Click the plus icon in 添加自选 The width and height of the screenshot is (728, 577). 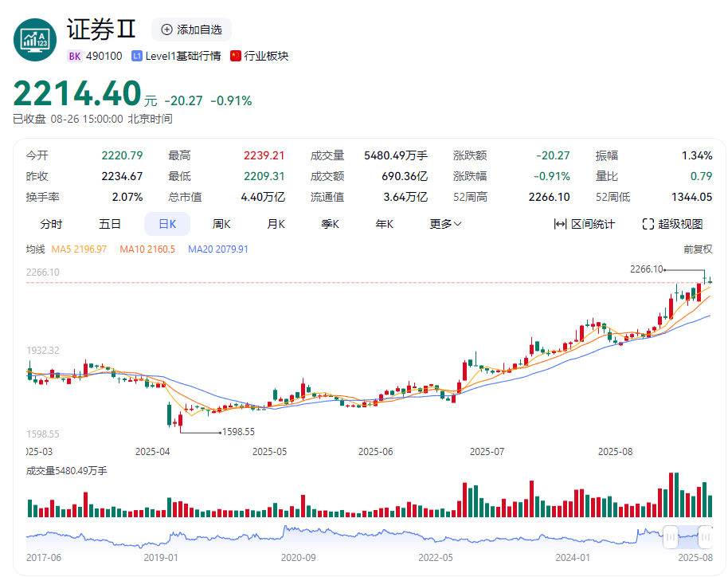coord(166,29)
